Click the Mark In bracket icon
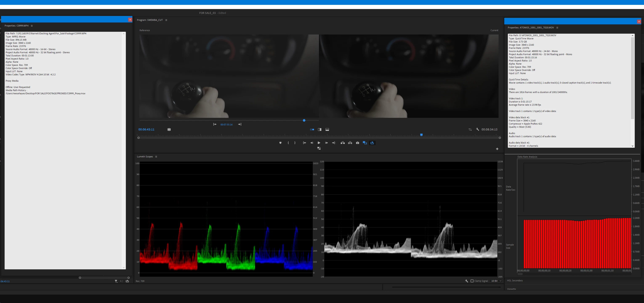The image size is (644, 303). click(288, 143)
